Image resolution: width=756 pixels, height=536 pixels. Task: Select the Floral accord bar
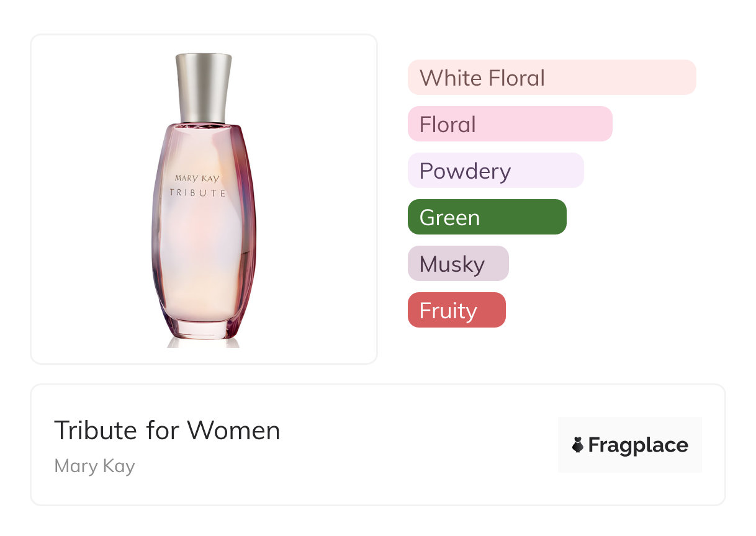(x=510, y=124)
